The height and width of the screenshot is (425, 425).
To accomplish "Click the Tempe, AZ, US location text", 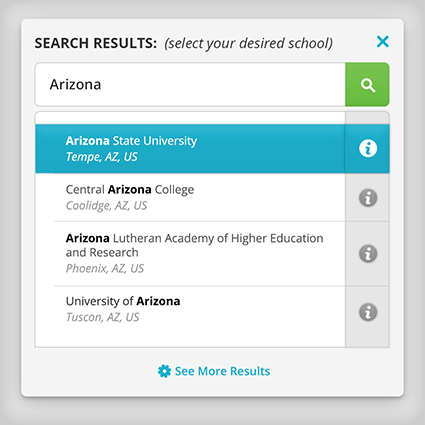I will (101, 157).
